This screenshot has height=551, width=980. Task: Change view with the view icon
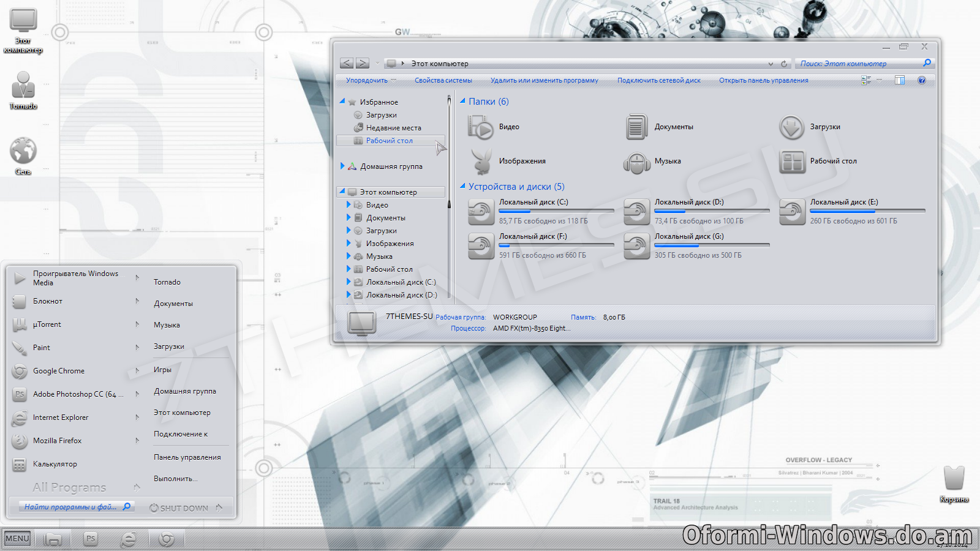tap(865, 80)
